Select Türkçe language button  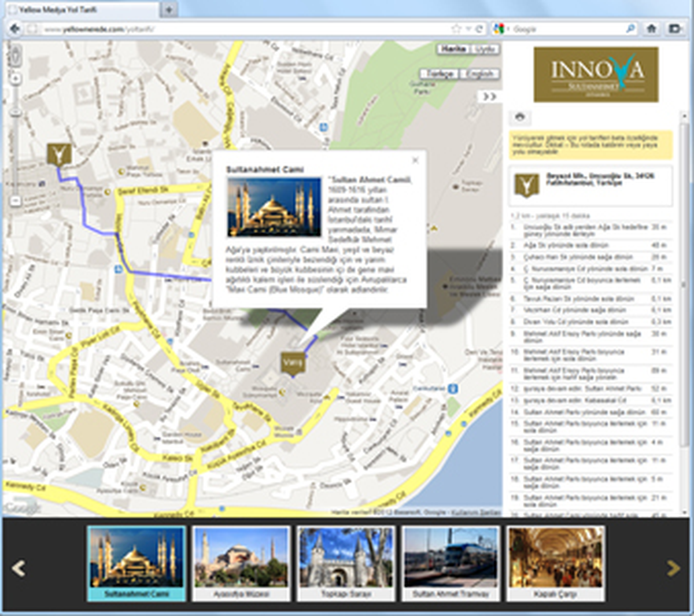(440, 74)
